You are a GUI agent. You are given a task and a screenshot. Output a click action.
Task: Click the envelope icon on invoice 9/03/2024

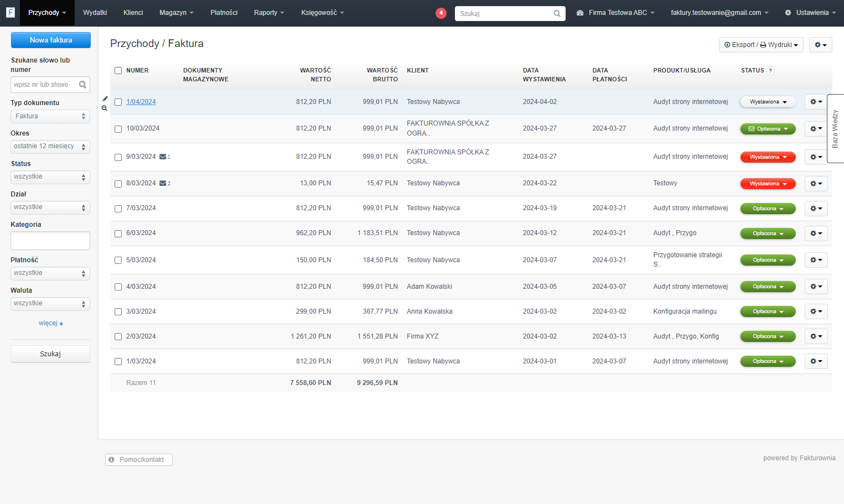163,157
